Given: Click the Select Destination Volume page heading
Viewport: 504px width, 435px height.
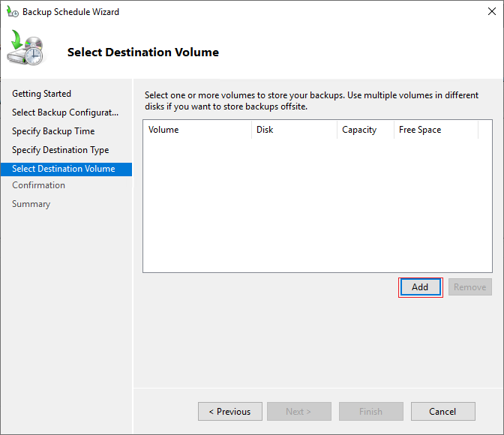Looking at the screenshot, I should tap(143, 52).
